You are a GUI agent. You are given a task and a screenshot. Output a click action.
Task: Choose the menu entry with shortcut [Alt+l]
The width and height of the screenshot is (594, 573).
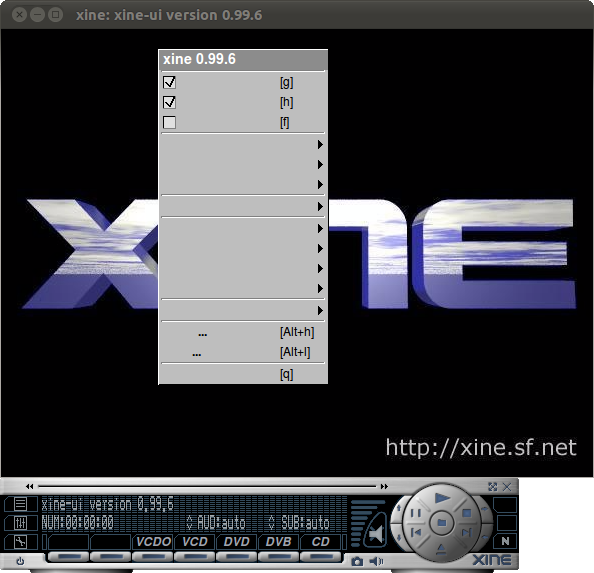243,352
